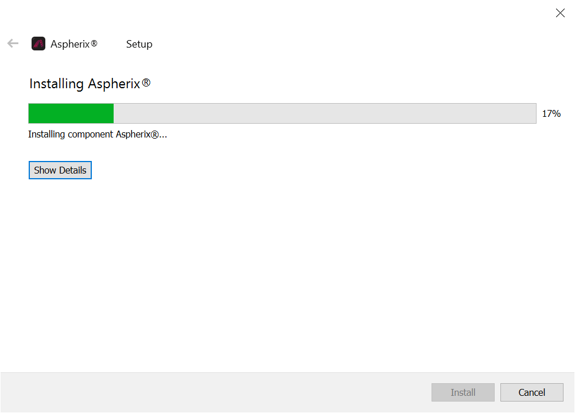Close the setup window with the X
The height and width of the screenshot is (413, 575).
coord(560,13)
